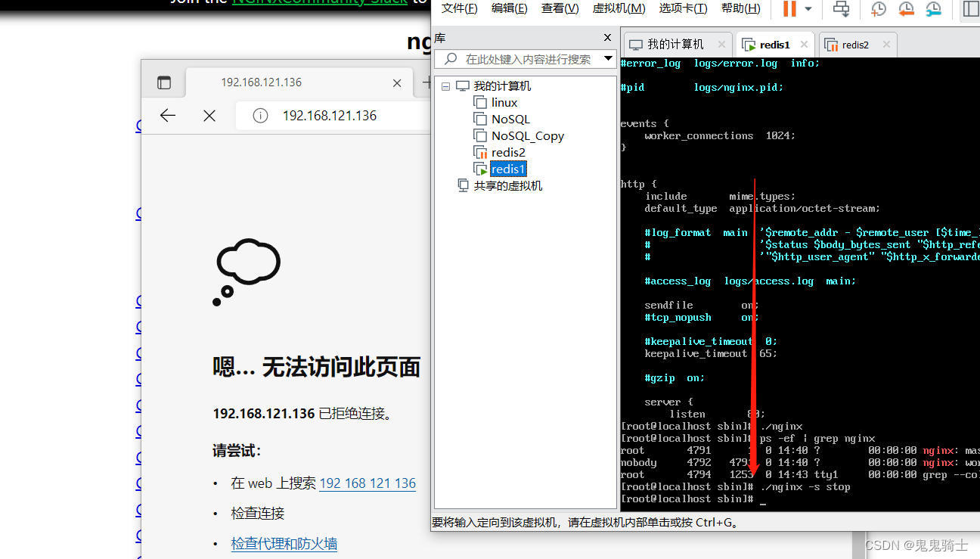Screen dimensions: 980x559
Task: Close the redis1 tab
Action: click(x=805, y=45)
